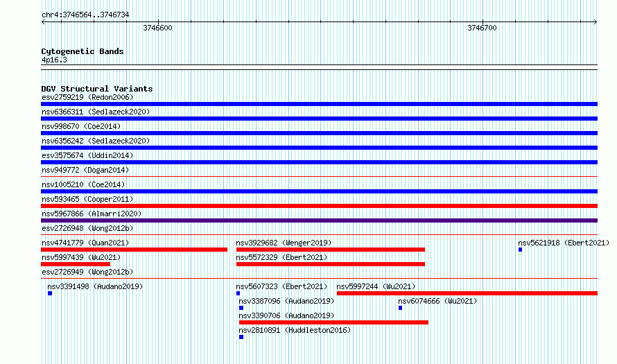Select the short red bar under nsv5997439
Screen dimensions: 617x364
76,264
